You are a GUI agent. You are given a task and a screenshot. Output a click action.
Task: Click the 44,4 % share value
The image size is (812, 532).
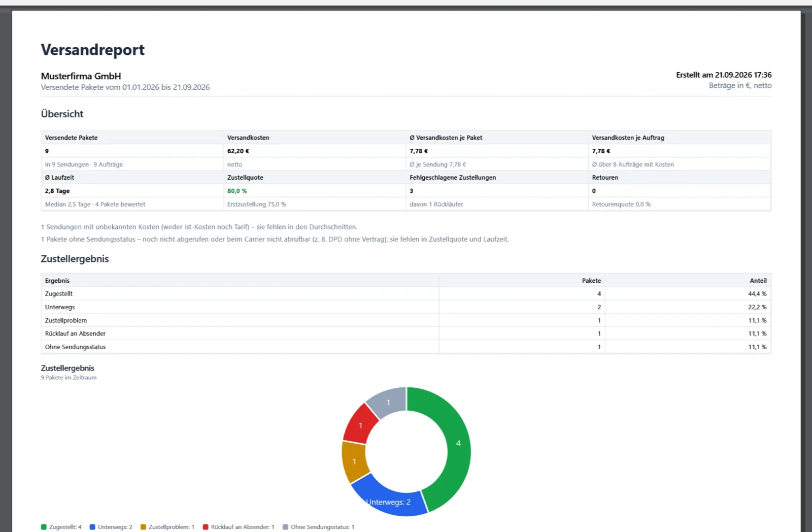coord(757,294)
